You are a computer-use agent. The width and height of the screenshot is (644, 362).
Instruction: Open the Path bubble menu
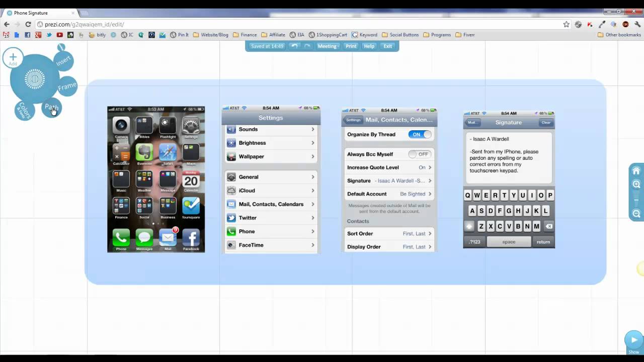pos(51,108)
